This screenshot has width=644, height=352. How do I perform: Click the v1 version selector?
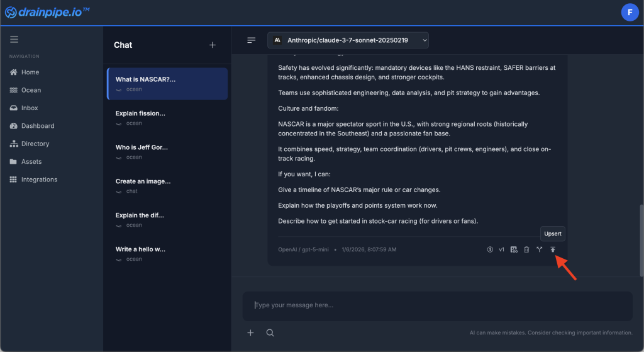tap(502, 250)
